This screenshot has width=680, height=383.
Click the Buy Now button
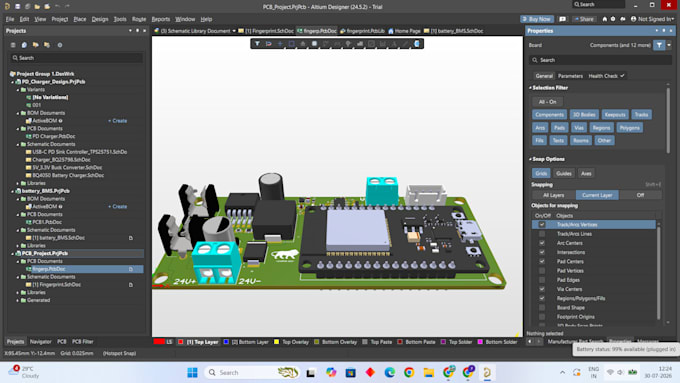536,19
